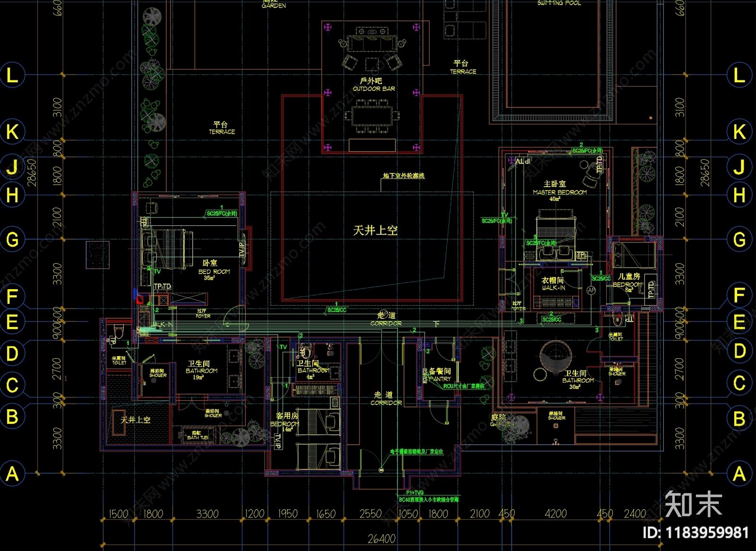Viewport: 756px width, 551px height.
Task: Select the 浴缸 BATH TUB label
Action: point(197,435)
